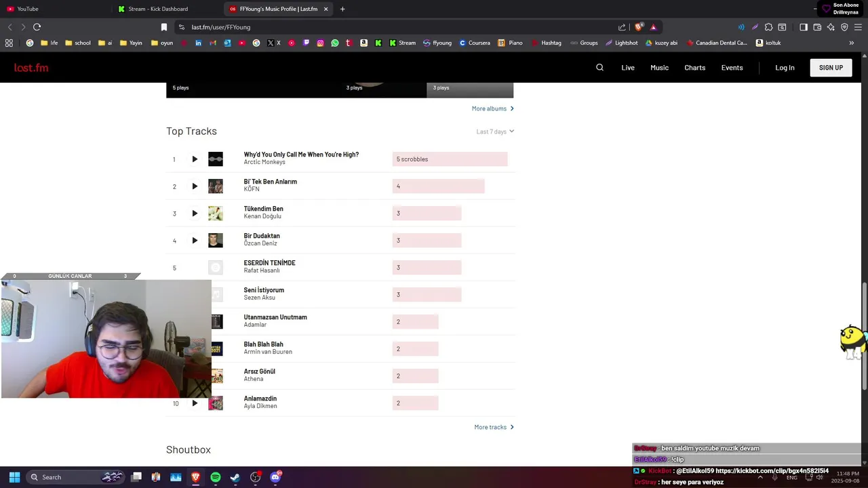This screenshot has height=488, width=868.
Task: Open the Sezen Aksu artist link
Action: point(259,298)
